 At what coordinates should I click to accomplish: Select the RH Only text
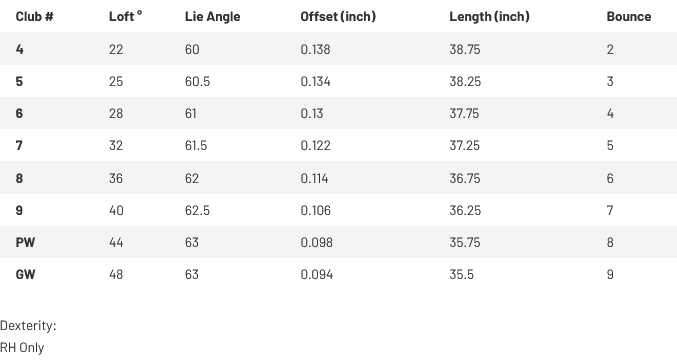point(22,348)
